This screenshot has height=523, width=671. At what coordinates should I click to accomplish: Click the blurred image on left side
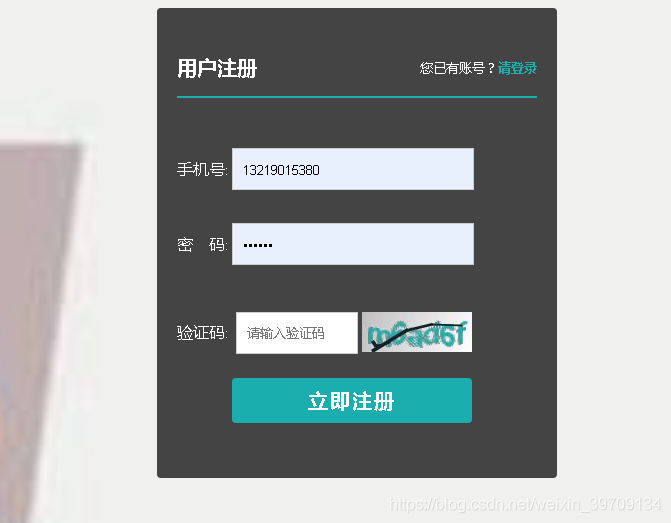click(43, 325)
